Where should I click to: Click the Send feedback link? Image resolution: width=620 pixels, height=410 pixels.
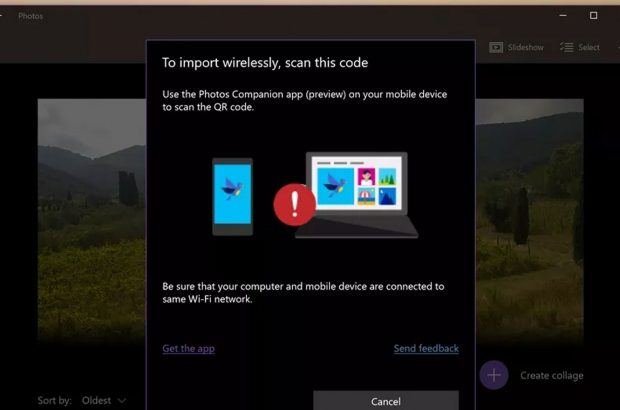coord(426,348)
